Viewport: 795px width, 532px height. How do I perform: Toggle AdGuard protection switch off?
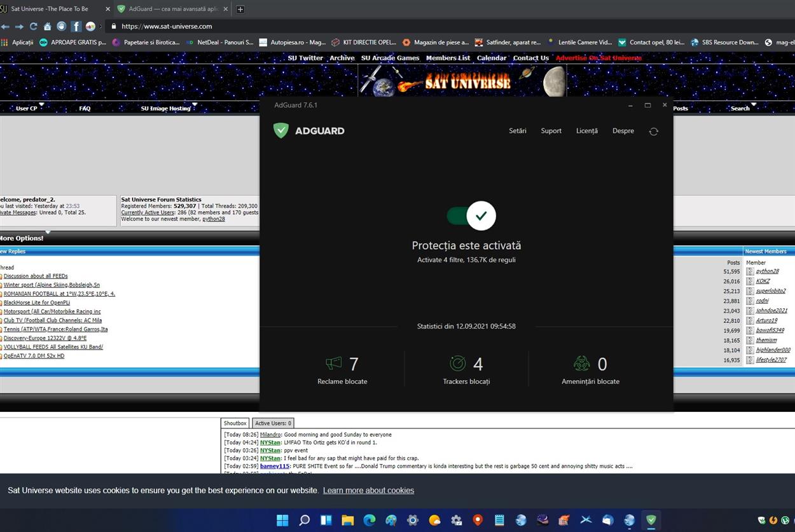(x=471, y=216)
